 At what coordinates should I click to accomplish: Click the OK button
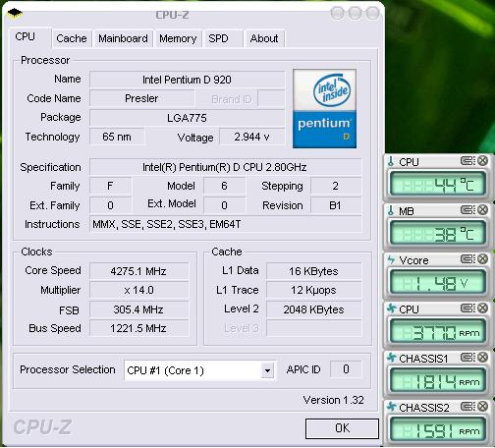[x=342, y=428]
